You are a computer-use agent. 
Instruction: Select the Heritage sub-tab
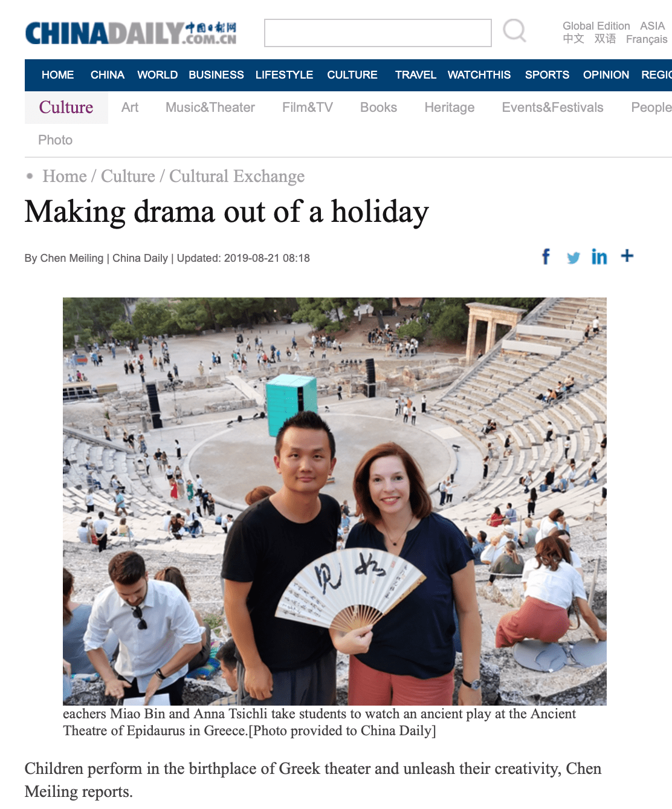tap(449, 108)
